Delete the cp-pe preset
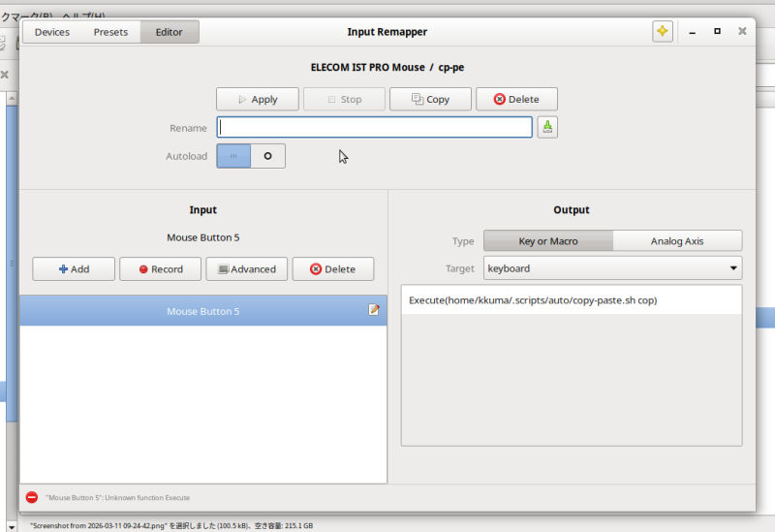 coord(515,99)
